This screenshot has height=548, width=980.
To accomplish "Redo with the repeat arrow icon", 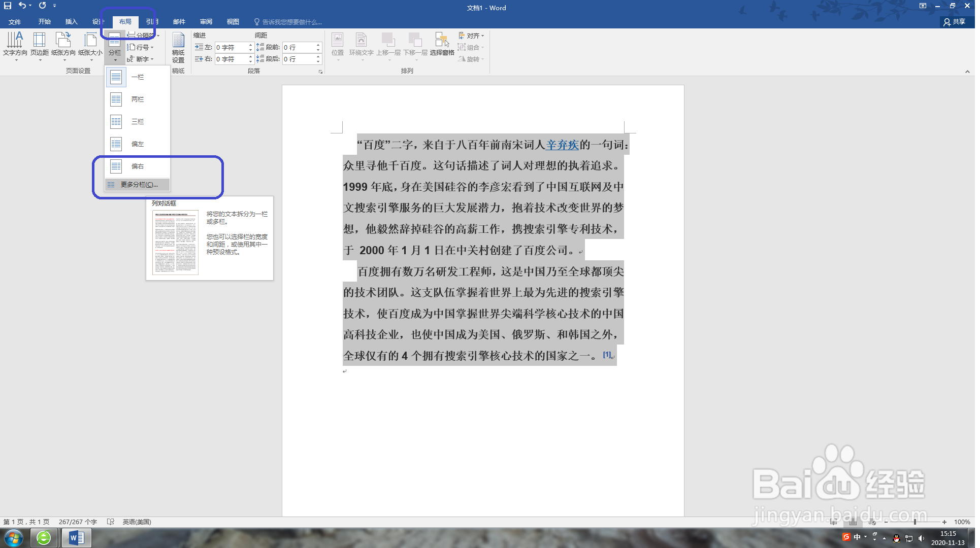I will 42,6.
